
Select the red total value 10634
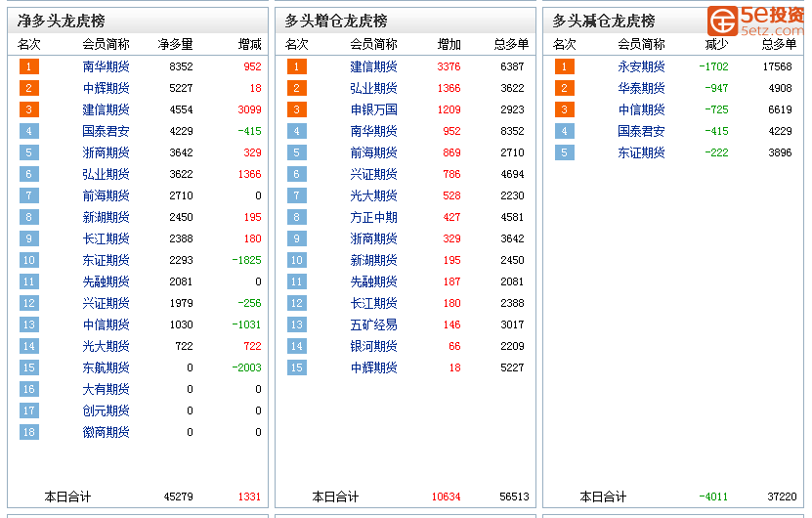[x=446, y=496]
